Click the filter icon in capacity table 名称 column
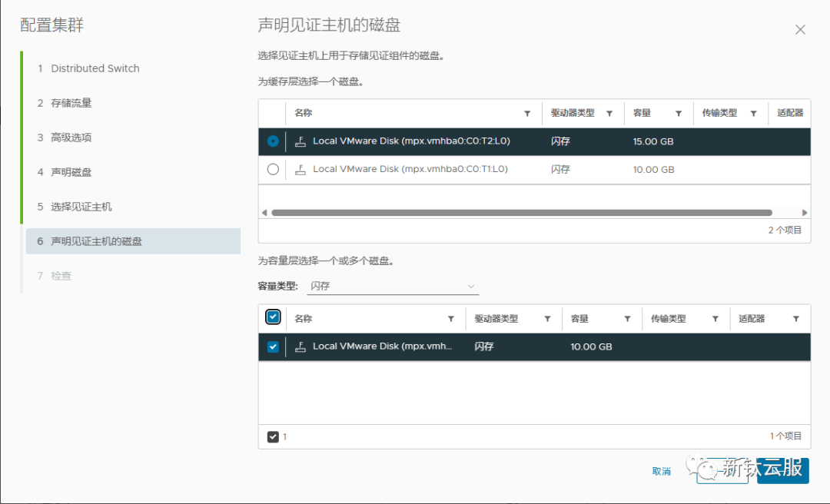The image size is (830, 504). (451, 318)
